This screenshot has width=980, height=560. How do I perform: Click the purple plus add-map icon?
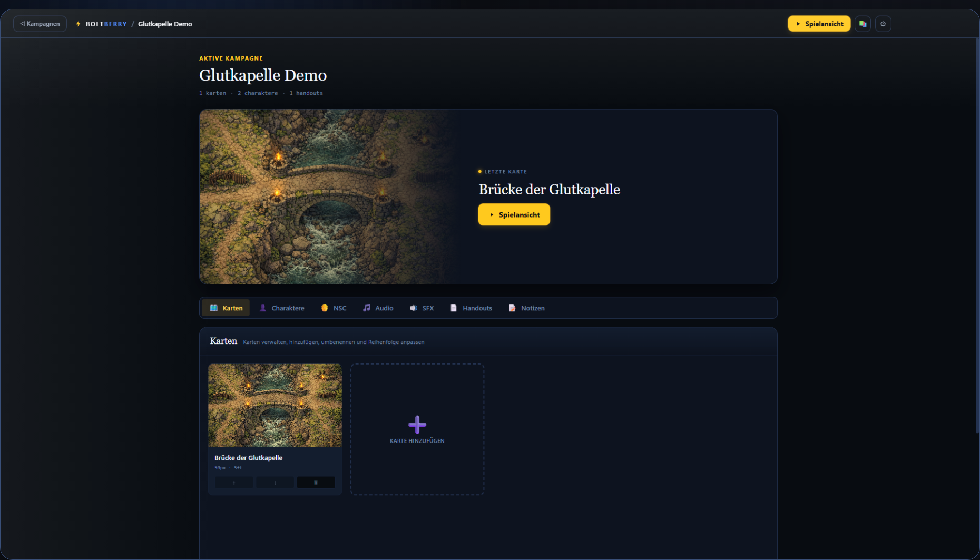pos(417,424)
